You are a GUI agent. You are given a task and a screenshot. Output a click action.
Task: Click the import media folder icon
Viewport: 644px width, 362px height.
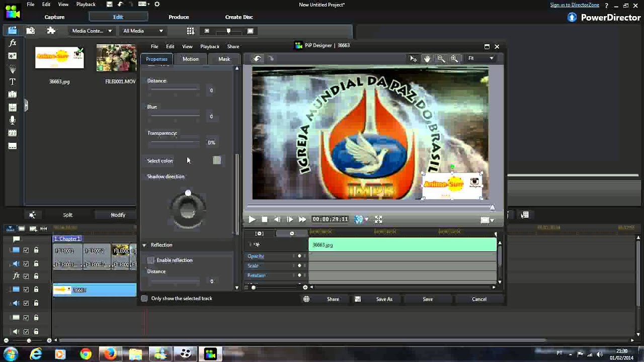click(x=31, y=31)
